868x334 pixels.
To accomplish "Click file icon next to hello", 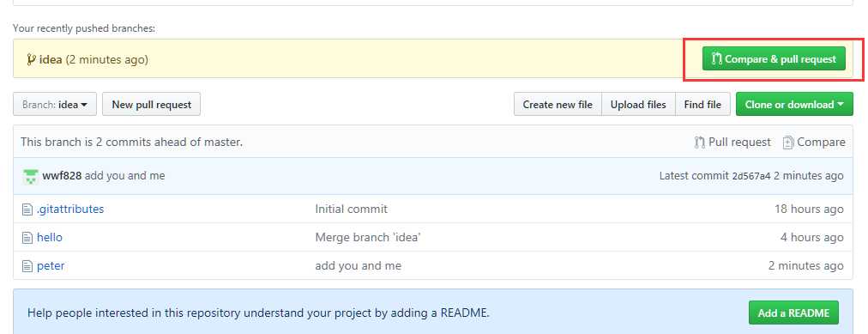I will coord(27,238).
